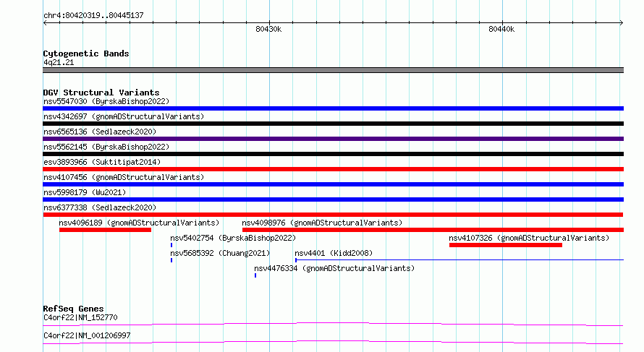Open variant nsv5685392 (Chuang2021) label
The height and width of the screenshot is (352, 644).
pos(220,253)
